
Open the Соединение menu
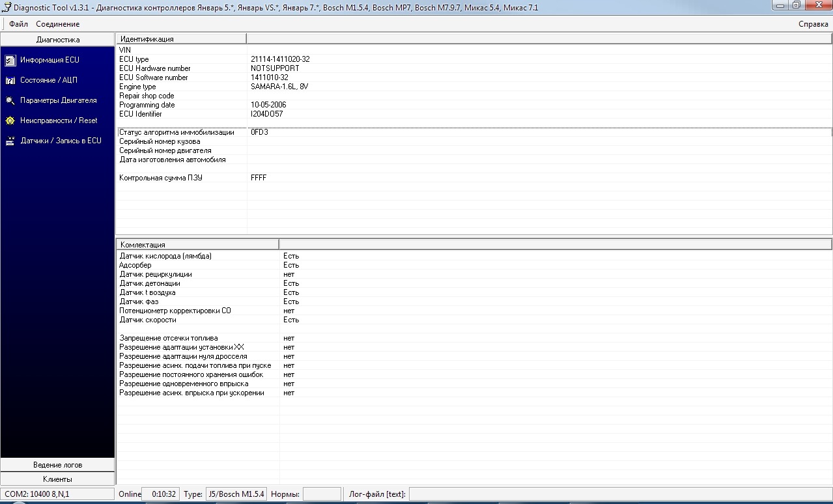click(x=58, y=24)
